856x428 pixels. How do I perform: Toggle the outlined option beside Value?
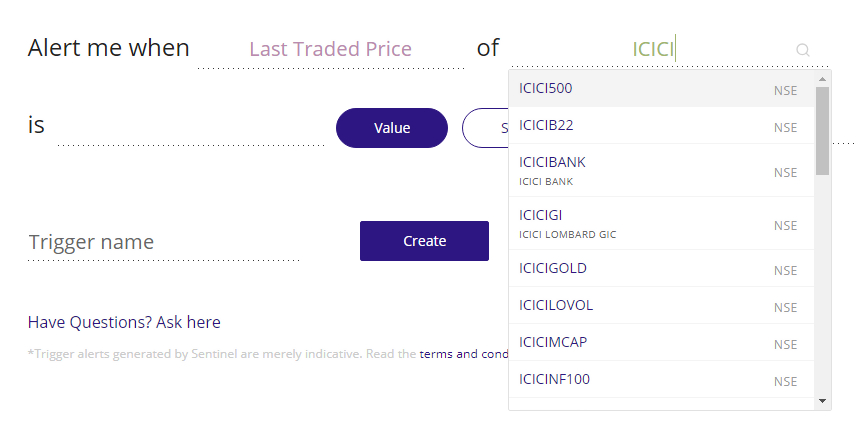pos(485,128)
